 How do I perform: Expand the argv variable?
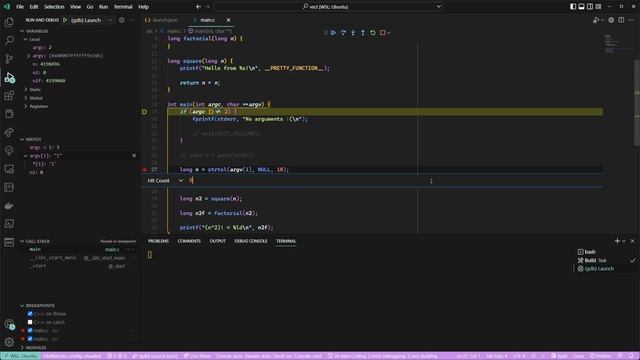point(29,56)
